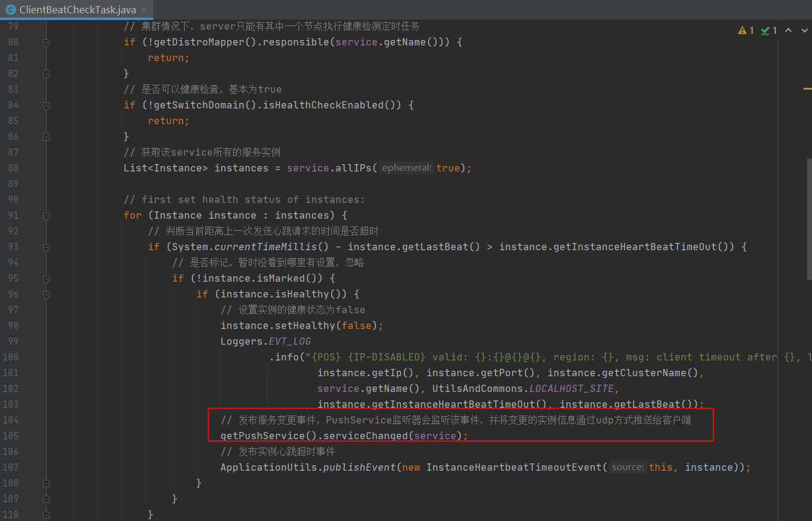812x521 pixels.
Task: Collapse the if block at line 80
Action: click(47, 42)
